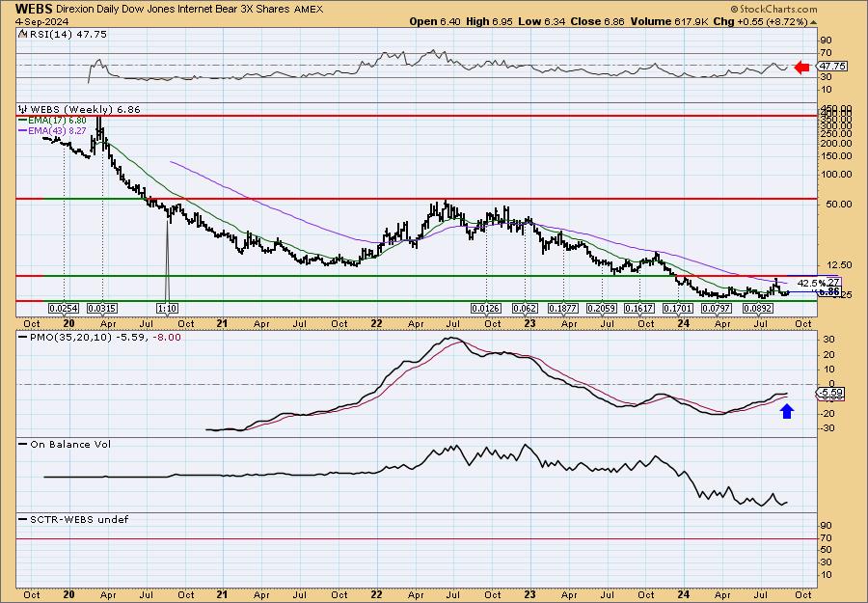The width and height of the screenshot is (868, 603).
Task: Click the WEBS (Weekly) 6.86 legend
Action: click(x=85, y=110)
